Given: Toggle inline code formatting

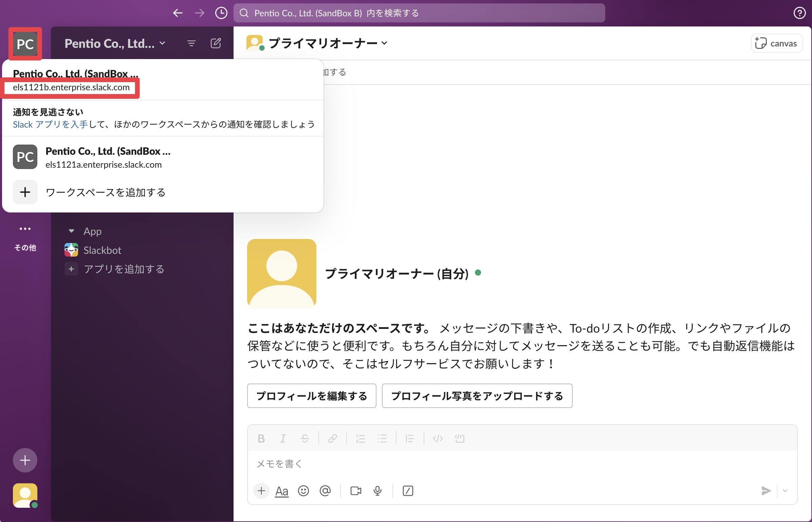Looking at the screenshot, I should [438, 438].
